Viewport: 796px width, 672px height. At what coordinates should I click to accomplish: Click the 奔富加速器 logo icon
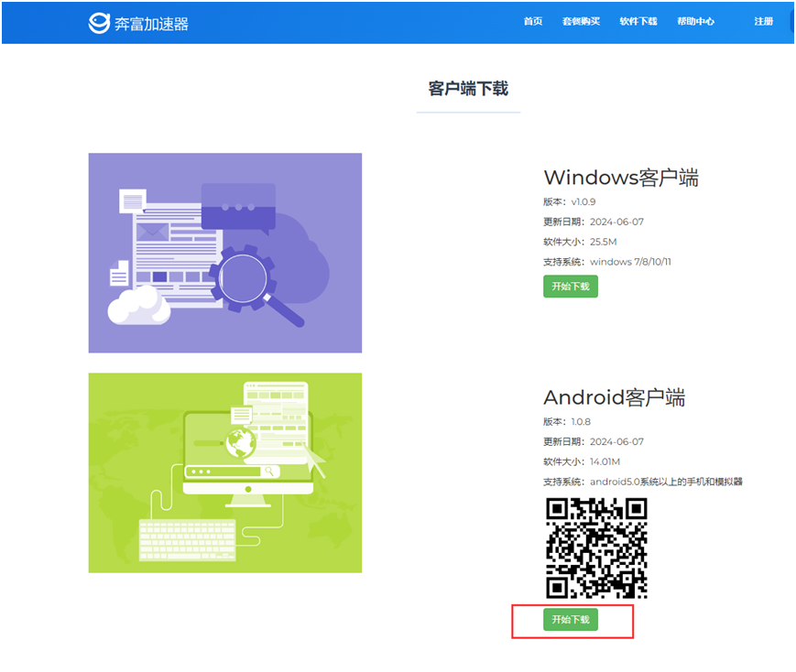[99, 23]
